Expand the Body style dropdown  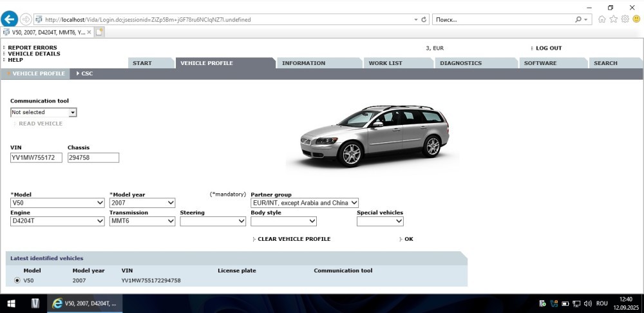point(283,221)
